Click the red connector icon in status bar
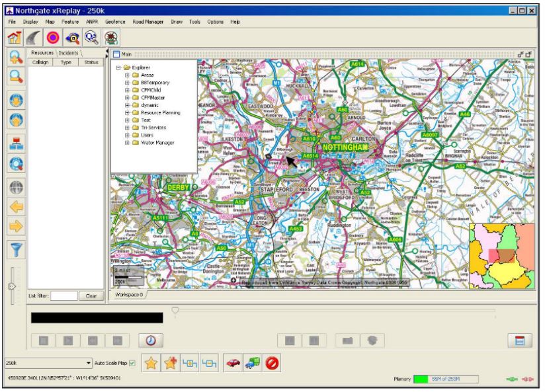Viewport: 545px width, 392px height. tap(528, 379)
